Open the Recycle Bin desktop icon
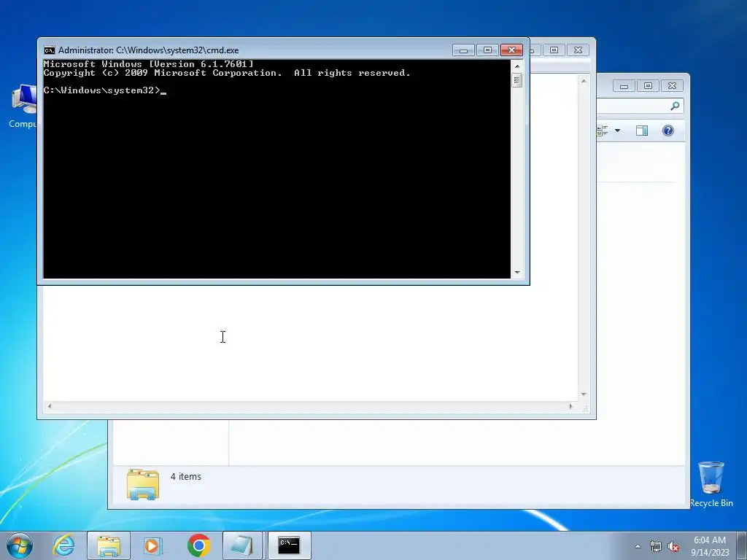Screen dimensions: 747x560 [x=711, y=484]
